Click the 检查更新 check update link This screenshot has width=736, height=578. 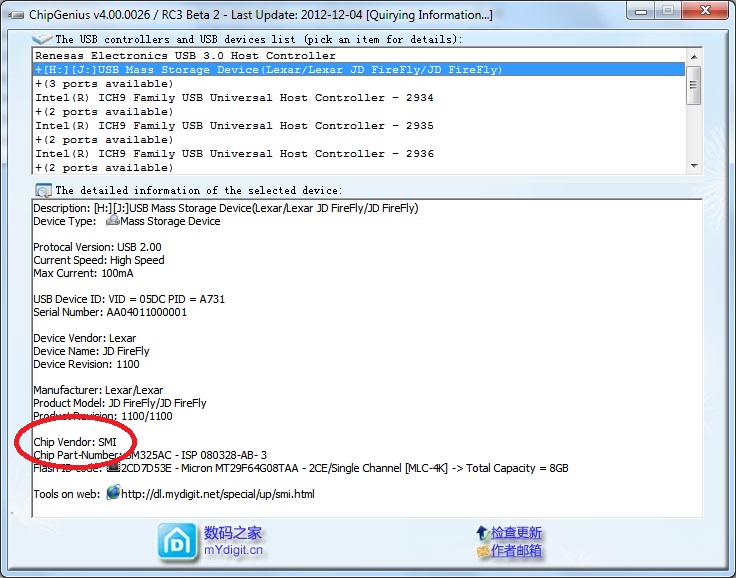516,533
